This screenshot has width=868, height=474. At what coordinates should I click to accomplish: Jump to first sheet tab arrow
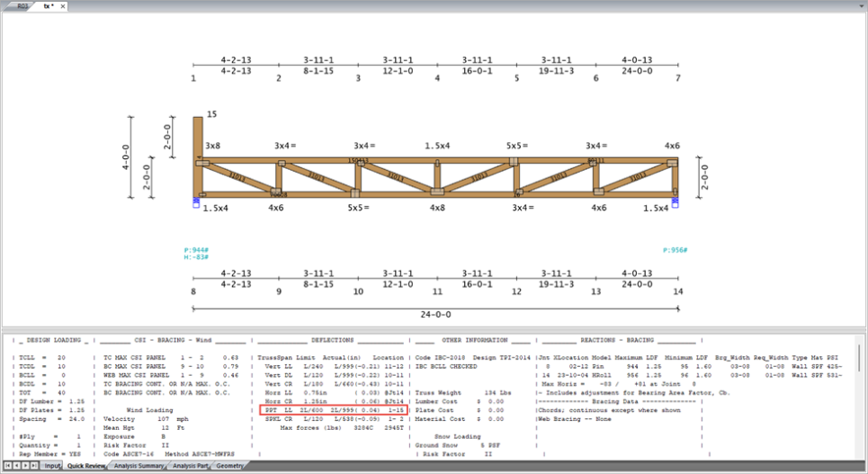point(7,466)
